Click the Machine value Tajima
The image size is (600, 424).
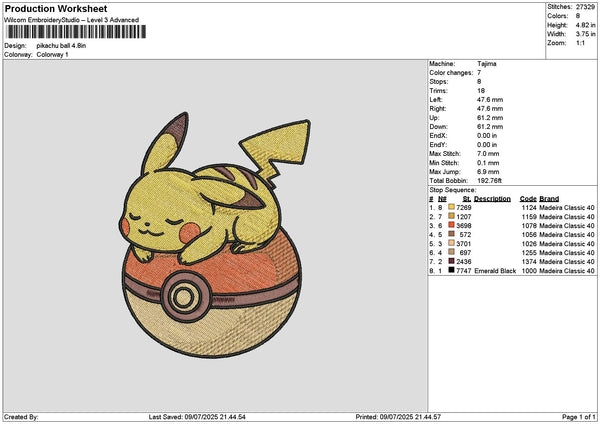(x=487, y=64)
